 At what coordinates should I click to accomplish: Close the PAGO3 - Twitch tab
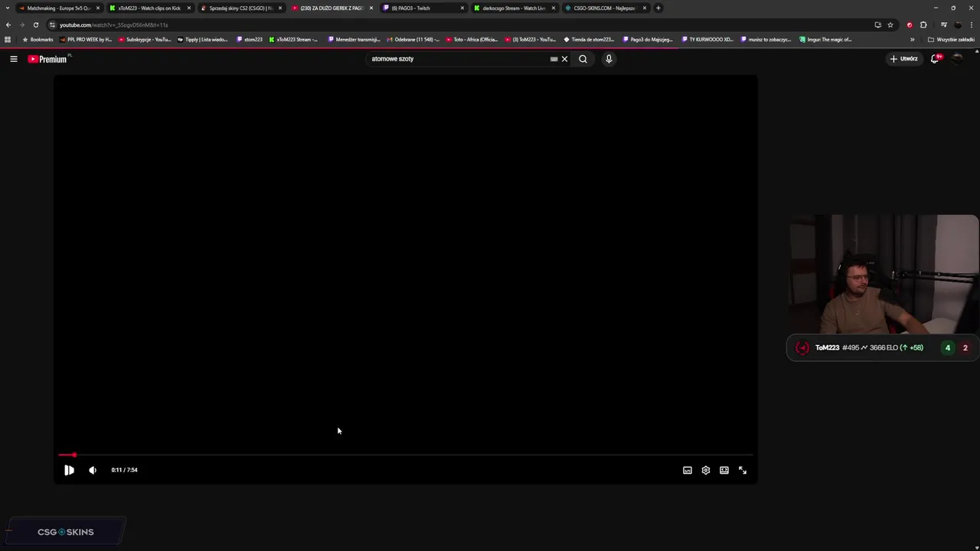click(462, 8)
